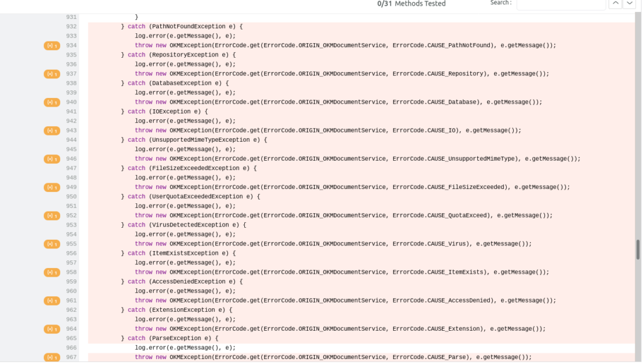Click the badge beside the UnsupportedMimeType throw line

tap(51, 159)
